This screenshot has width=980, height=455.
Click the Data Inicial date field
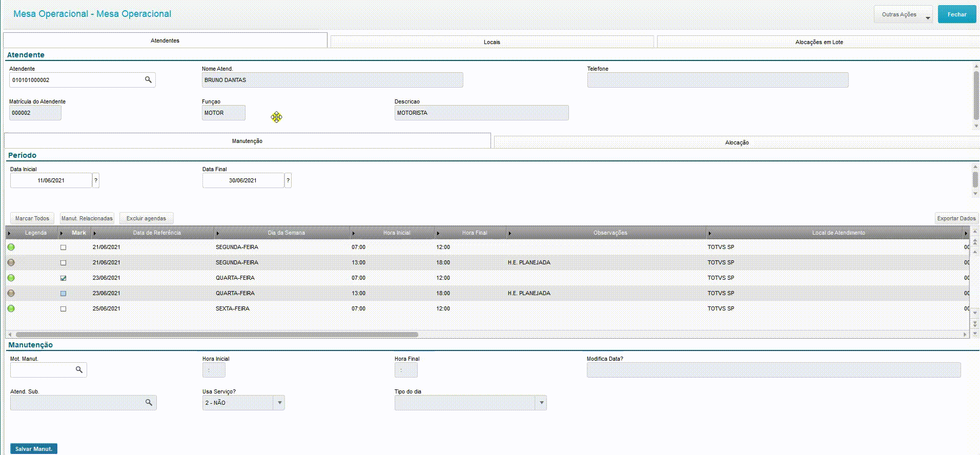[51, 180]
